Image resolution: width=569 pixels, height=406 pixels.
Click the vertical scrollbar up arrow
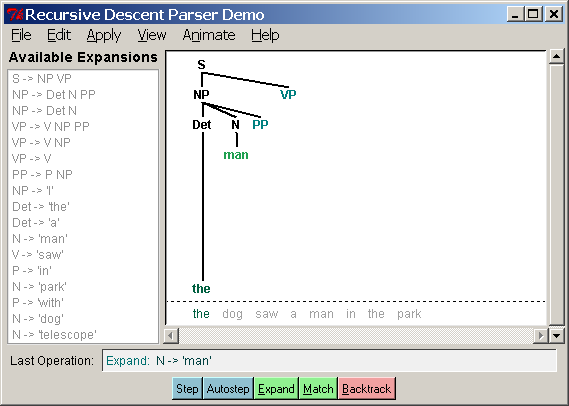(556, 57)
